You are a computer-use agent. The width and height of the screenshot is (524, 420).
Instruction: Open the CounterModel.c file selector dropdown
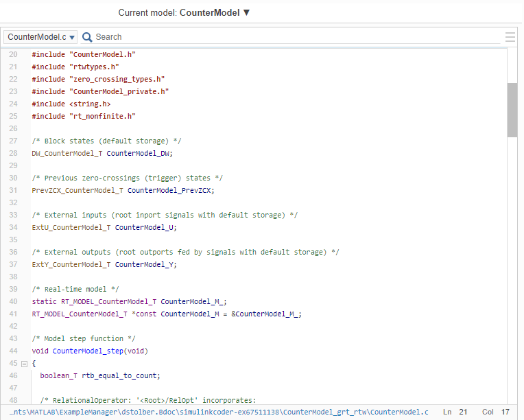pyautogui.click(x=41, y=37)
